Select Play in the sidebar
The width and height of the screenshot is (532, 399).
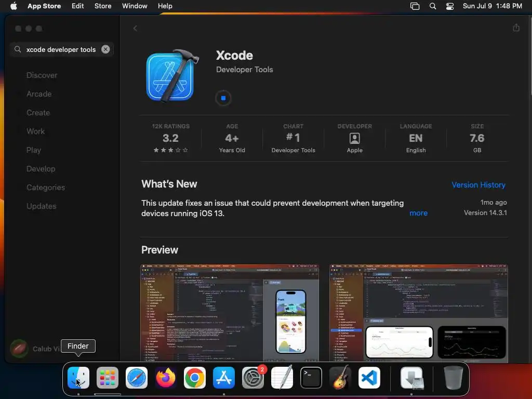[x=34, y=150]
